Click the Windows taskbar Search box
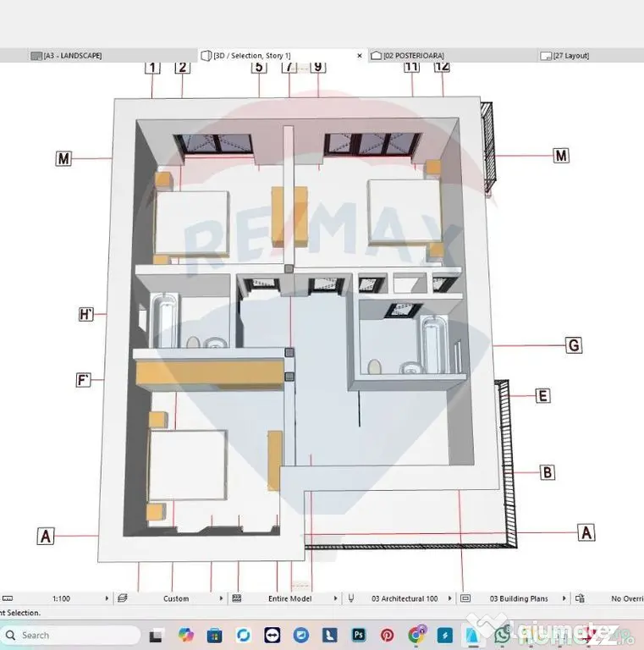 click(x=70, y=635)
